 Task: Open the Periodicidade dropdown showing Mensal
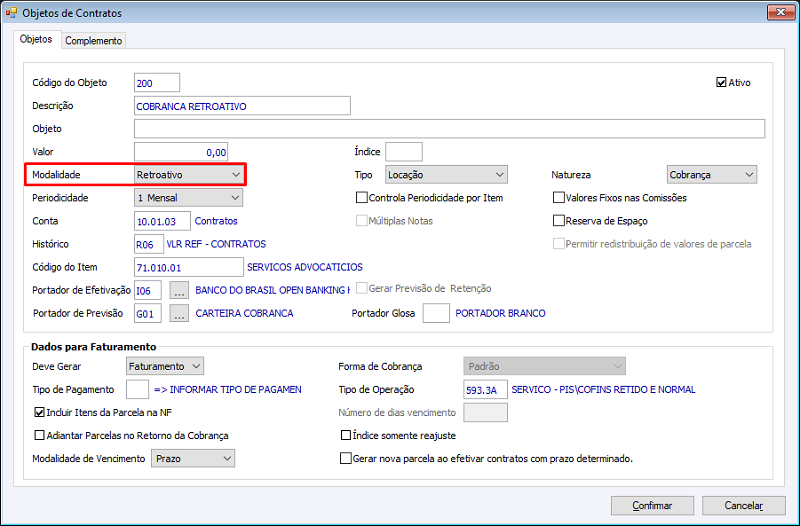click(x=188, y=197)
